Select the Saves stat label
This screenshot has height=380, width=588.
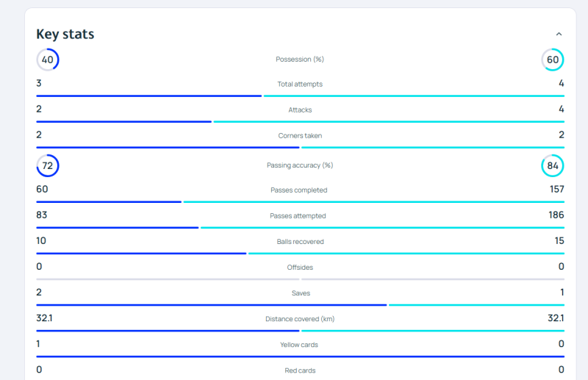pyautogui.click(x=300, y=293)
